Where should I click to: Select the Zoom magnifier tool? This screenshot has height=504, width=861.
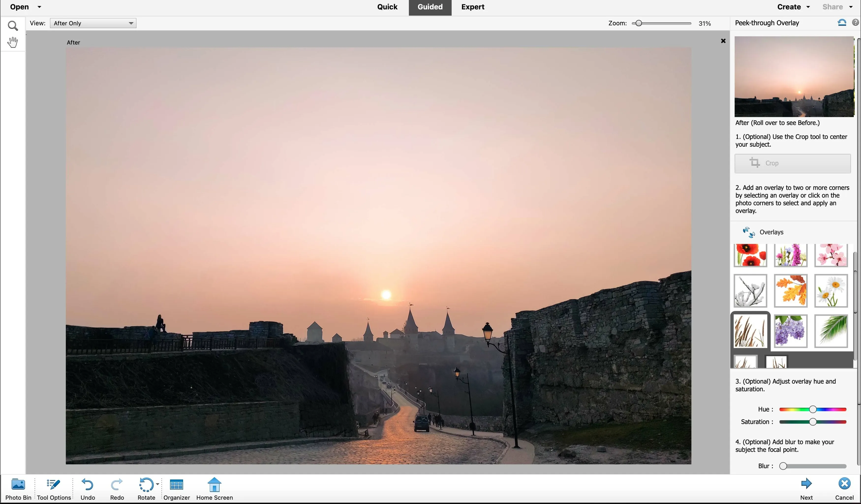coord(13,26)
